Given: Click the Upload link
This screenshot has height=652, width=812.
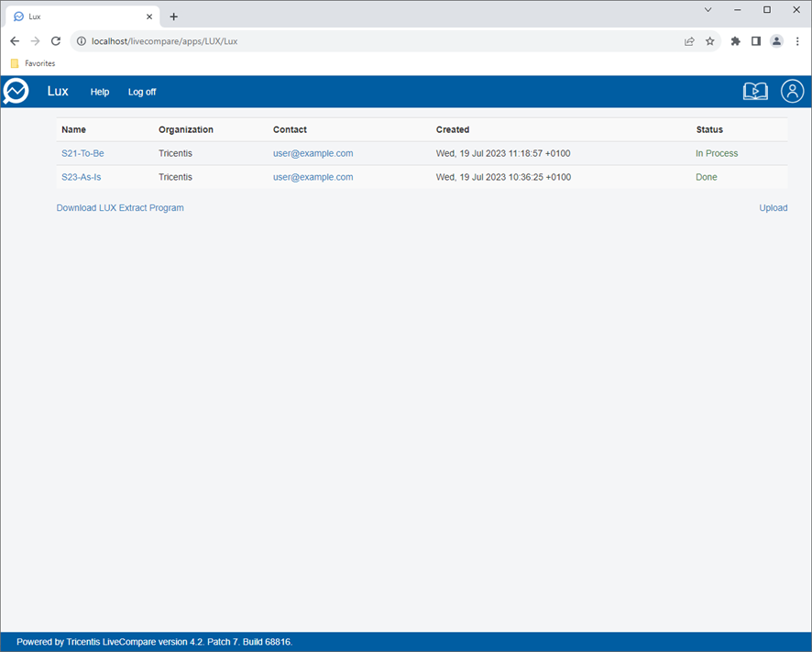Looking at the screenshot, I should tap(774, 208).
